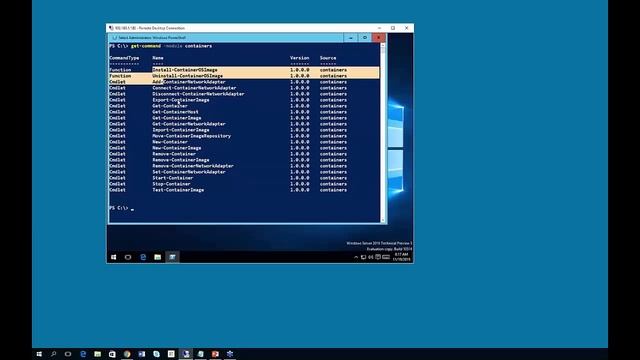The height and width of the screenshot is (360, 640).
Task: Click the Uninstall-ContainerOSImage entry
Action: (x=188, y=76)
